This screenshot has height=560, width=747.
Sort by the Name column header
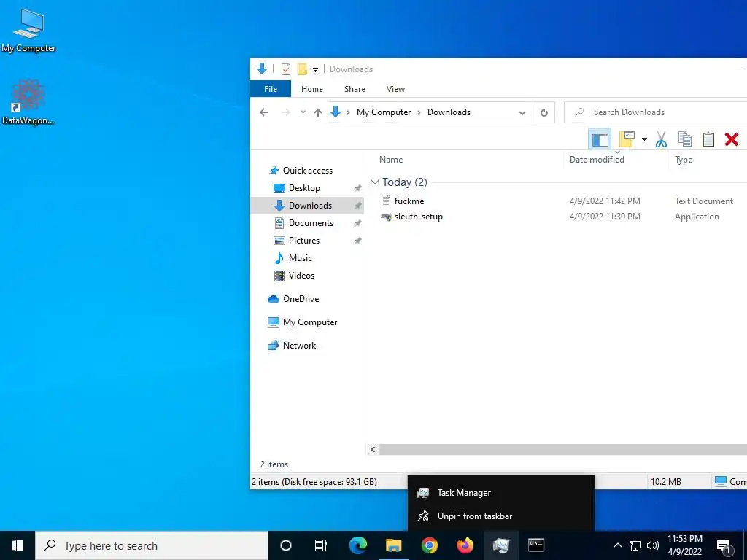pyautogui.click(x=391, y=160)
